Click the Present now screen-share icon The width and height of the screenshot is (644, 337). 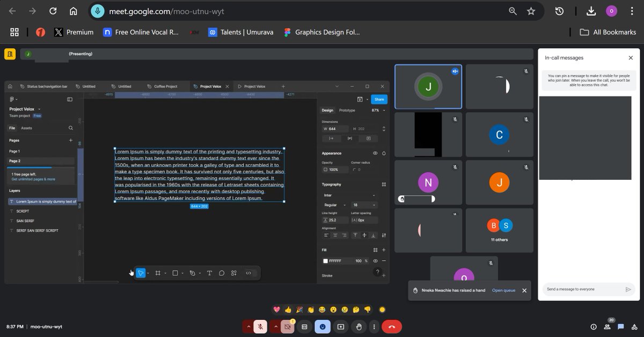pos(340,326)
